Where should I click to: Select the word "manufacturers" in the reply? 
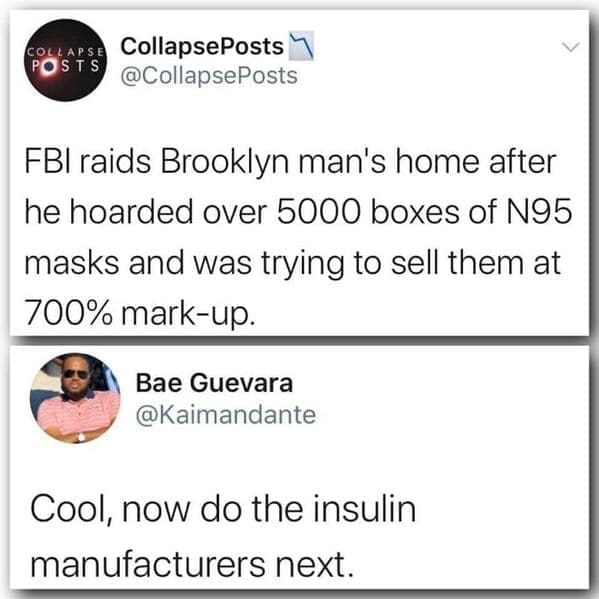coord(148,564)
